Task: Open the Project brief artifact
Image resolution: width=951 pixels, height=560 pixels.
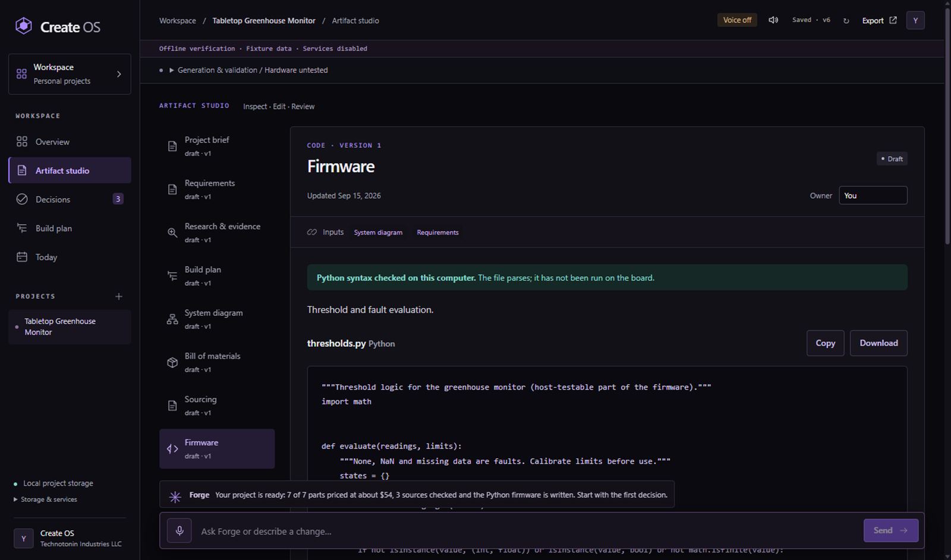Action: 217,146
